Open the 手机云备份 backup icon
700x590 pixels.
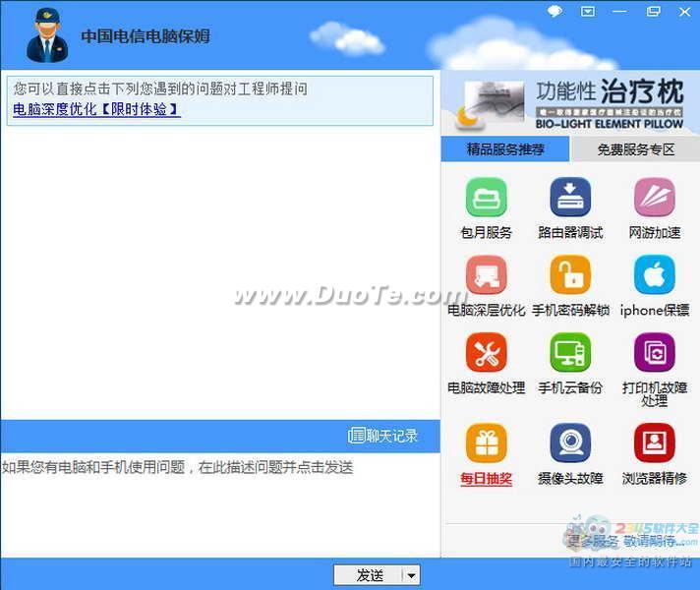570,352
